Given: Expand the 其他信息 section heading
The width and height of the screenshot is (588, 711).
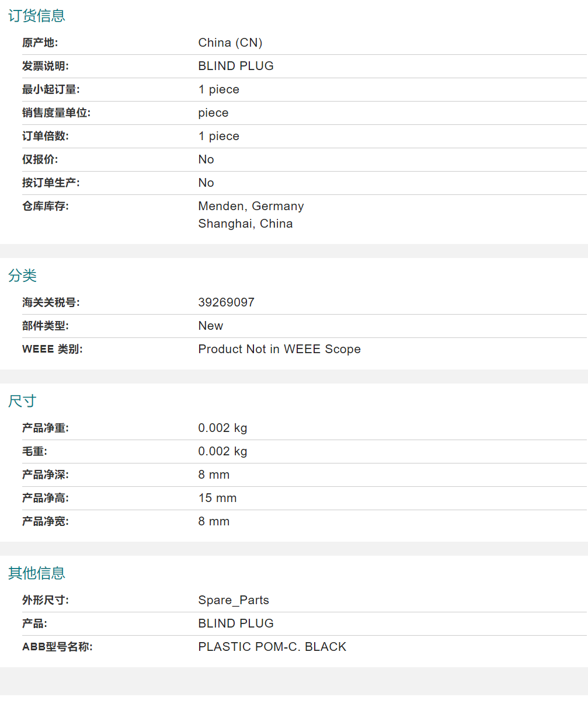Looking at the screenshot, I should [37, 573].
